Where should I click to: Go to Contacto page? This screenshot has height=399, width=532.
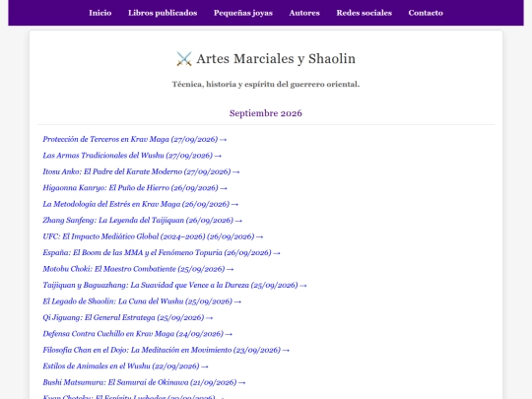426,13
